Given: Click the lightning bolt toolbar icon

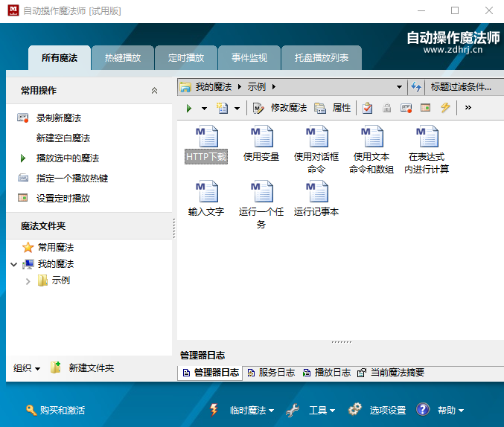Looking at the screenshot, I should click(445, 108).
